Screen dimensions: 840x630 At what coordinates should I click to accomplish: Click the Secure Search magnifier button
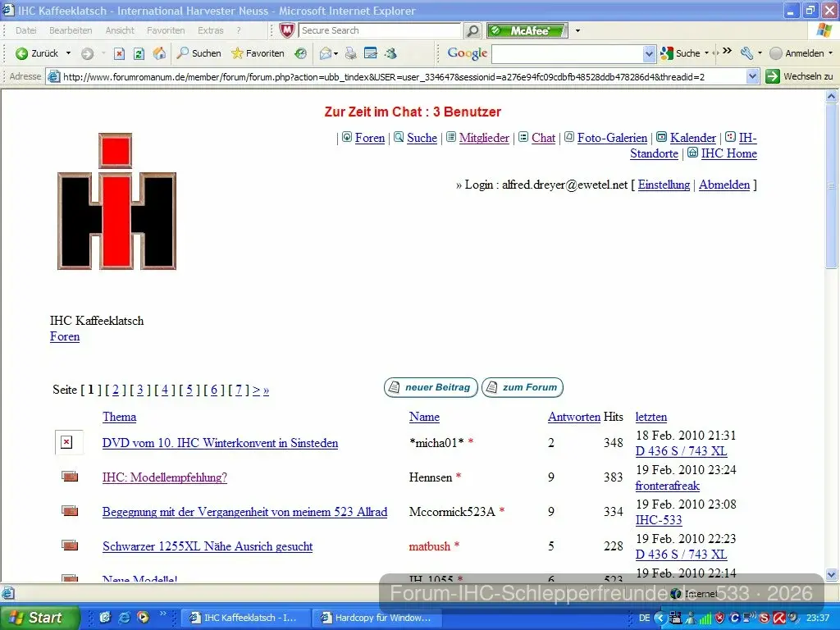pos(472,30)
